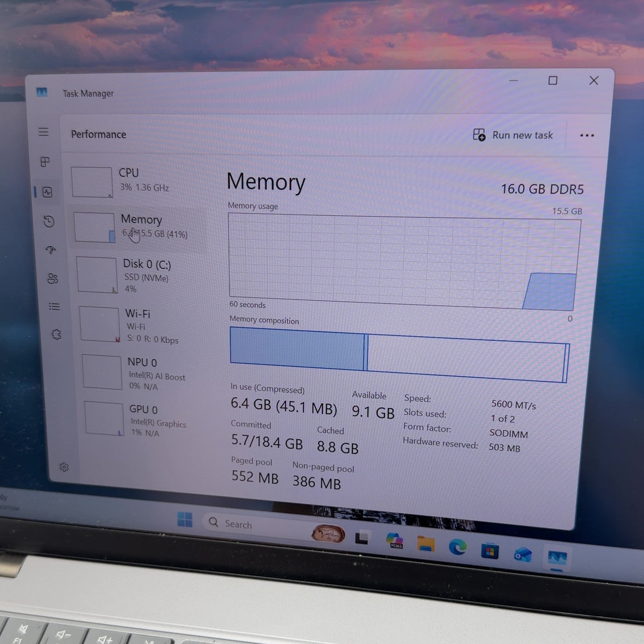Open the Task Manager navigation hamburger menu
This screenshot has width=644, height=644.
(x=43, y=132)
